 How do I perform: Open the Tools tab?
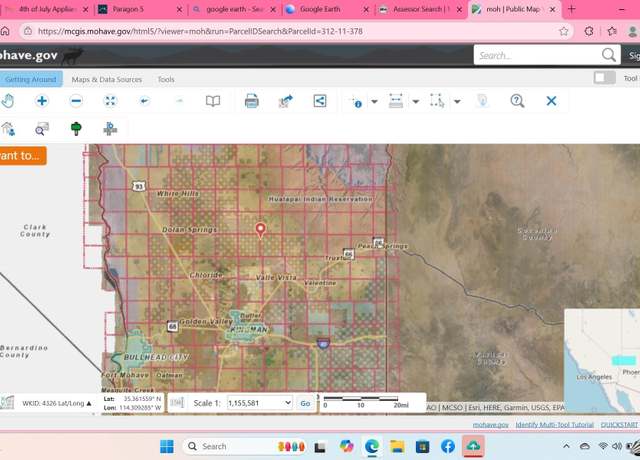pos(166,80)
